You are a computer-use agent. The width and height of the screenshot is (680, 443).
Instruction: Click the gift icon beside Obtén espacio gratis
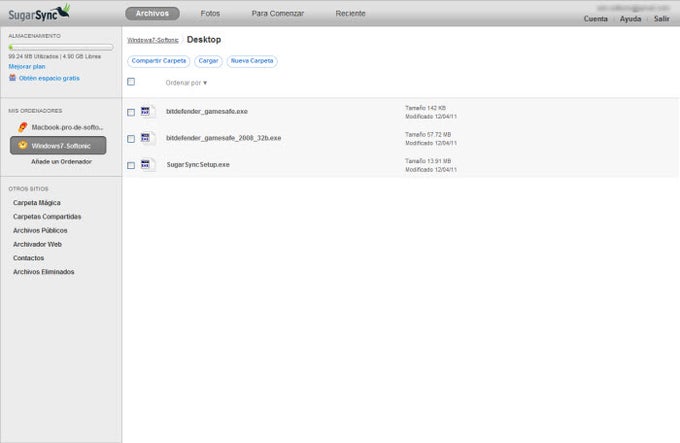click(12, 78)
